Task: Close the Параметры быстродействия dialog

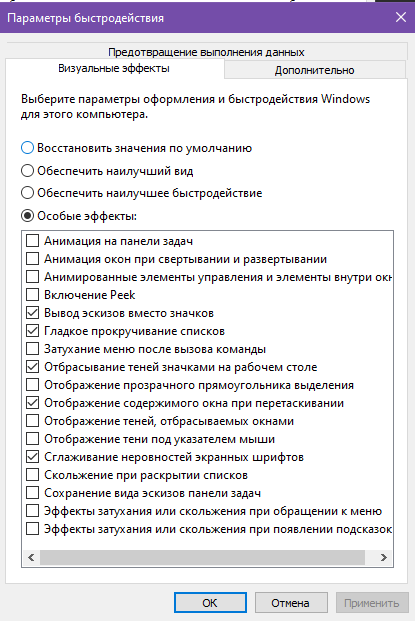Action: point(401,17)
